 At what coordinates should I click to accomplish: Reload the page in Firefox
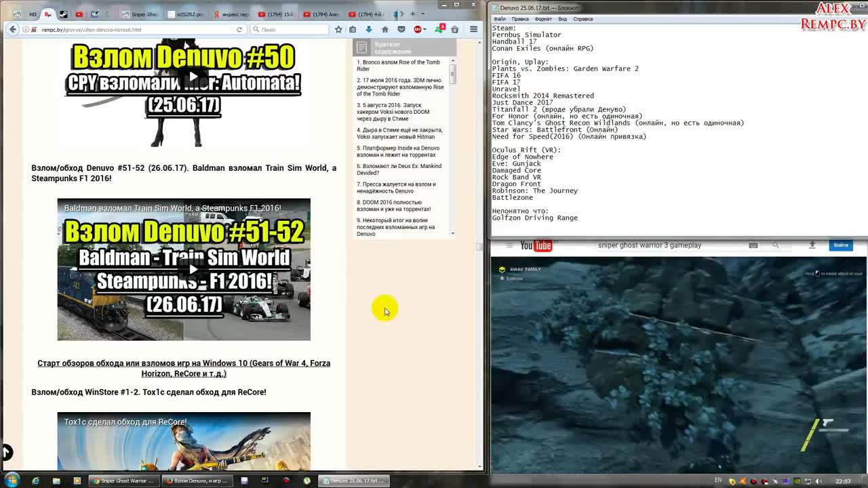[x=239, y=29]
